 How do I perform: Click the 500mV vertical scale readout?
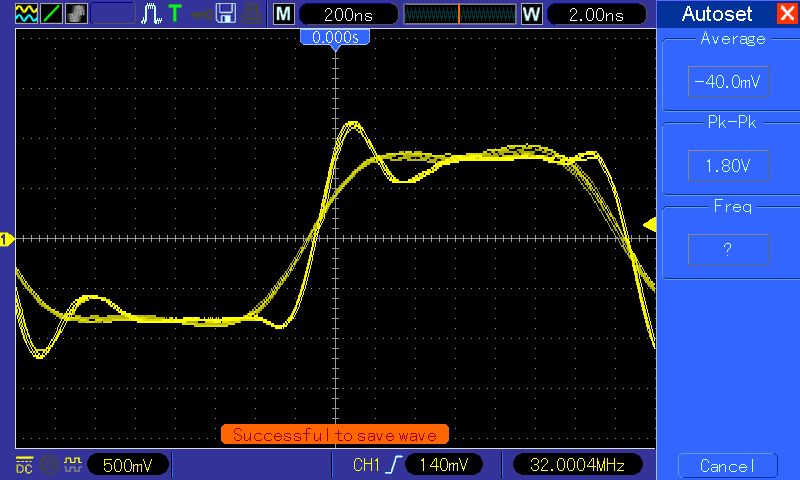tap(128, 465)
